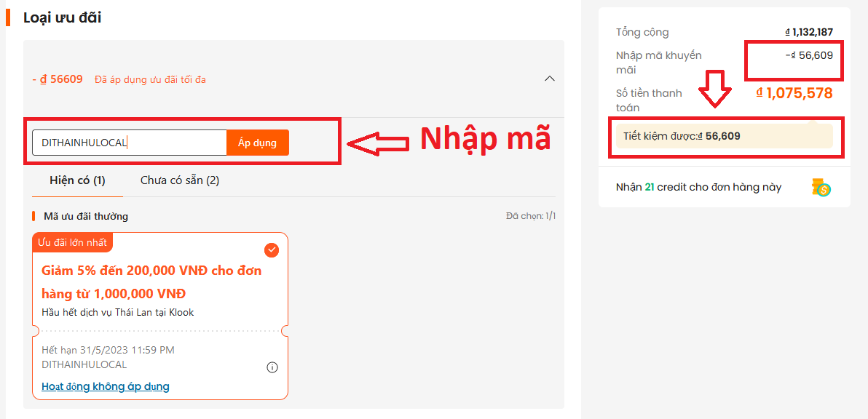Viewport: 868px width, 419px height.
Task: Click the Tiết kiệm được savings banner
Action: point(724,136)
